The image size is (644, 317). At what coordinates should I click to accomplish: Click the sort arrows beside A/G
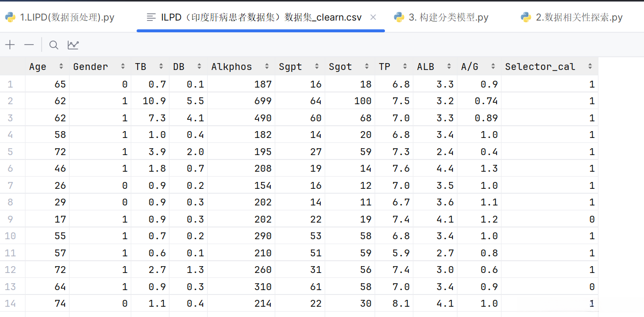point(493,67)
